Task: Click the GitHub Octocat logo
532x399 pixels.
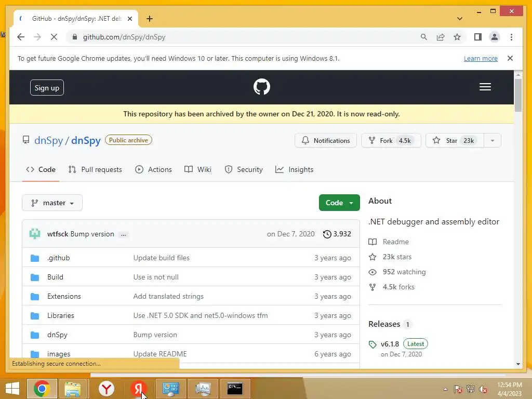Action: point(262,87)
